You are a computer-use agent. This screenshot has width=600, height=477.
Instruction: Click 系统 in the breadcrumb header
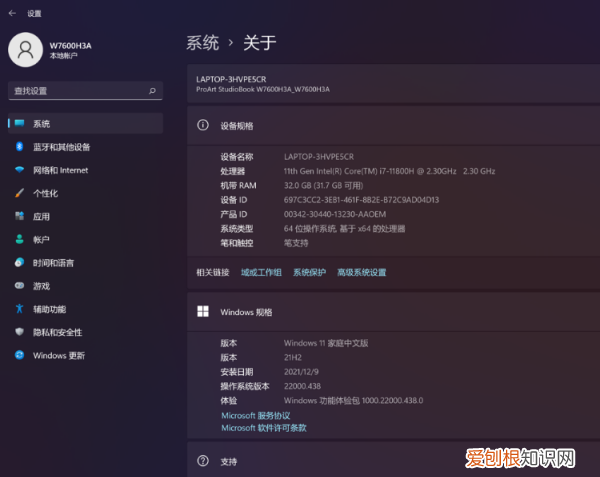203,42
